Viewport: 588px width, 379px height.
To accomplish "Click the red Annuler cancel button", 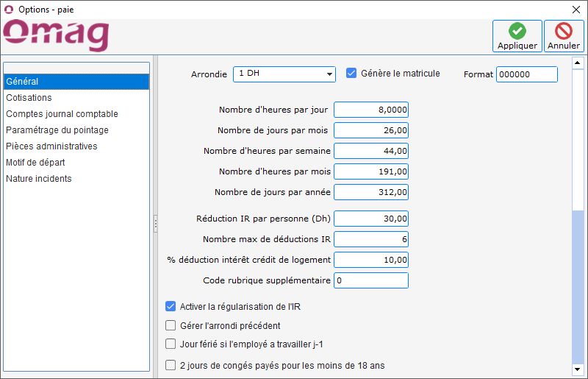I will tap(564, 35).
